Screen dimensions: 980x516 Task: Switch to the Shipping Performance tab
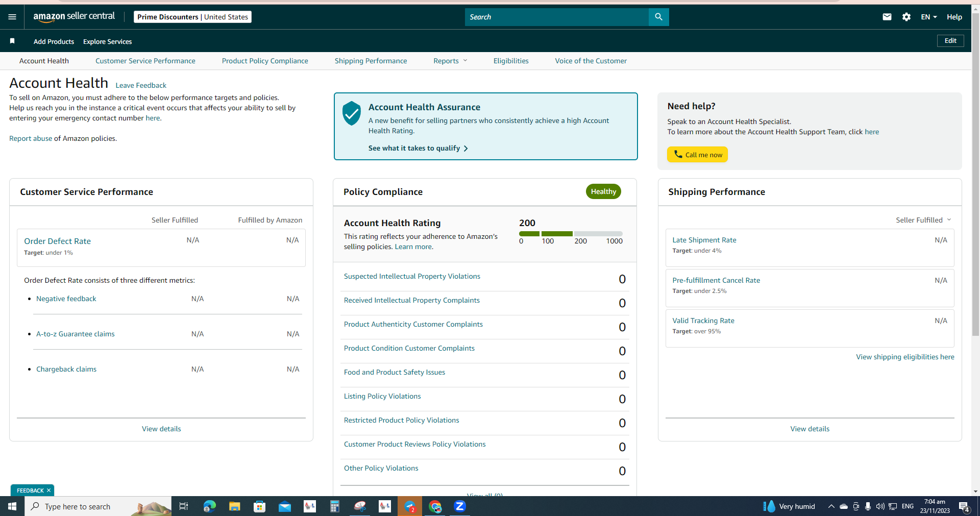tap(371, 61)
